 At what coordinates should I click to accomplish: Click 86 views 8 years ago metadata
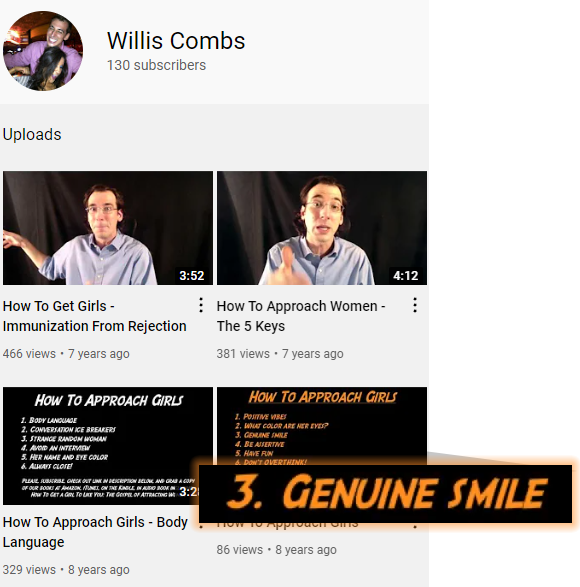[277, 550]
